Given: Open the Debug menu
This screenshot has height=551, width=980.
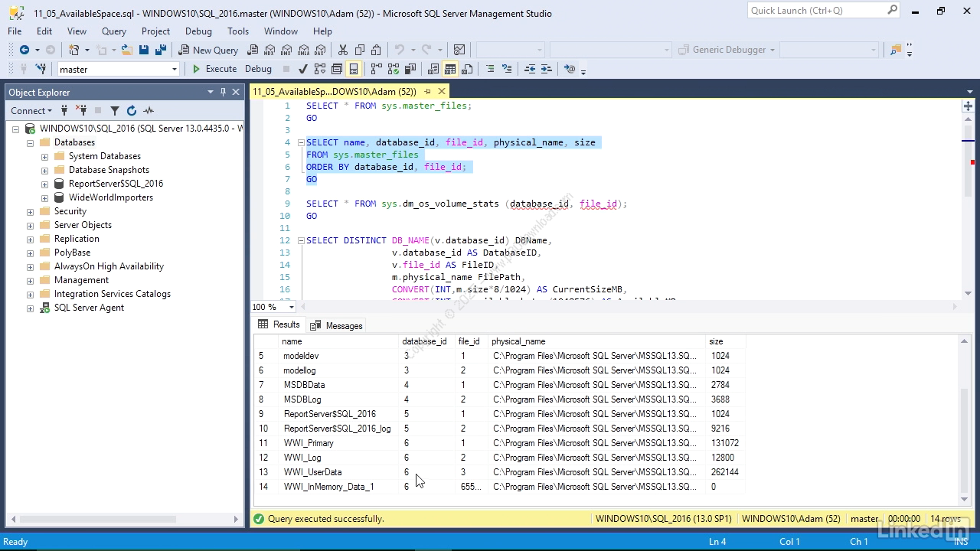Looking at the screenshot, I should pyautogui.click(x=198, y=31).
